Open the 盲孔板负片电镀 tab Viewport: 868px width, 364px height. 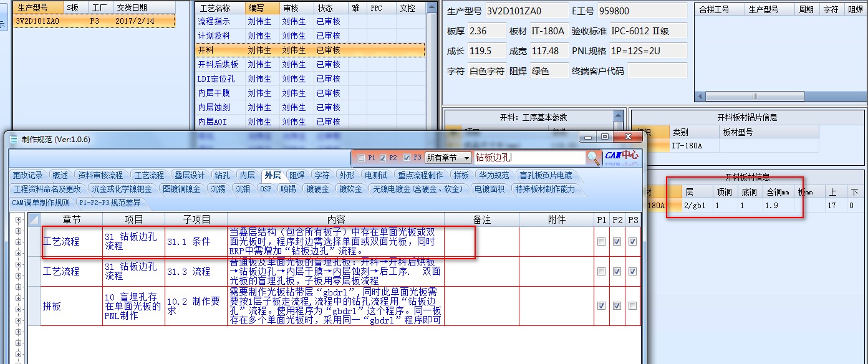[x=546, y=176]
